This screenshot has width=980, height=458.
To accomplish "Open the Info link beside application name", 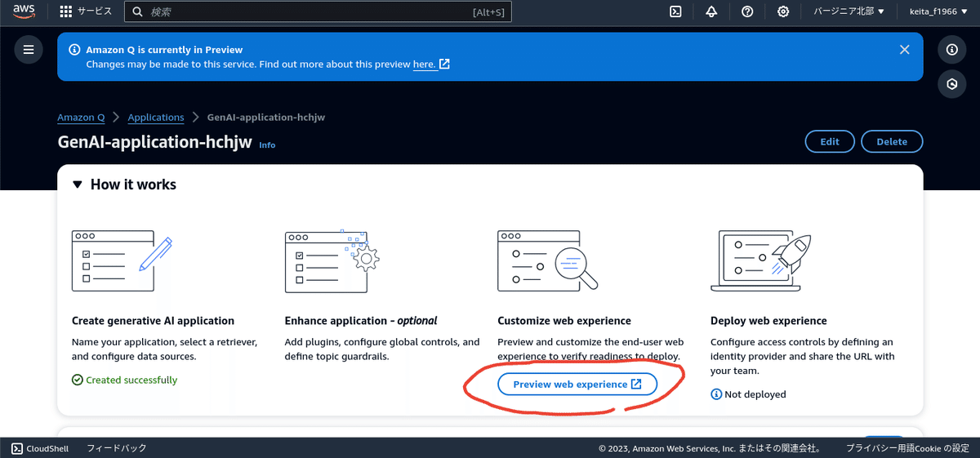I will point(267,145).
